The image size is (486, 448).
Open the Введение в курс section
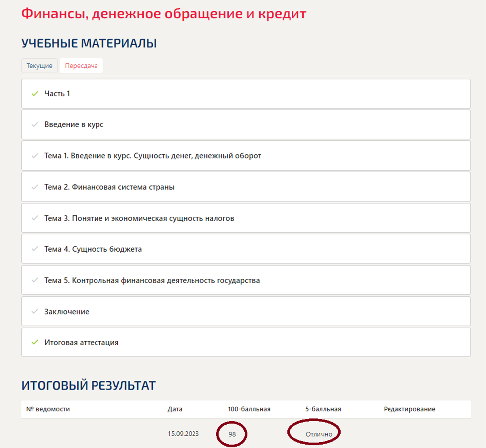[246, 124]
